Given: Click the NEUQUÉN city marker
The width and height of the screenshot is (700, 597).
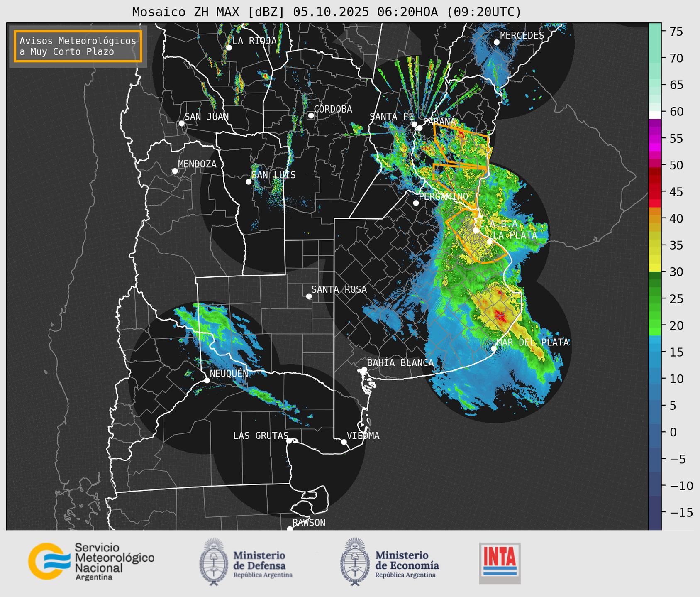Looking at the screenshot, I should [207, 380].
